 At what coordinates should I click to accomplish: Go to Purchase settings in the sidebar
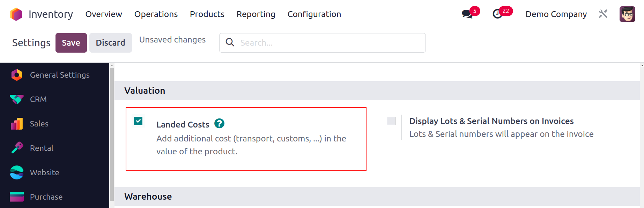tap(46, 197)
